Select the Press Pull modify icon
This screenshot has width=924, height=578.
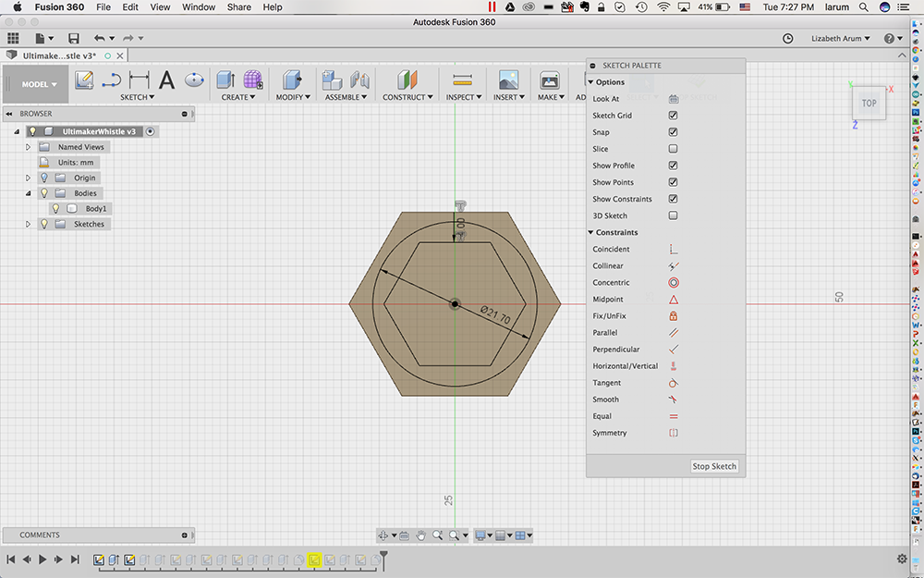pyautogui.click(x=292, y=80)
